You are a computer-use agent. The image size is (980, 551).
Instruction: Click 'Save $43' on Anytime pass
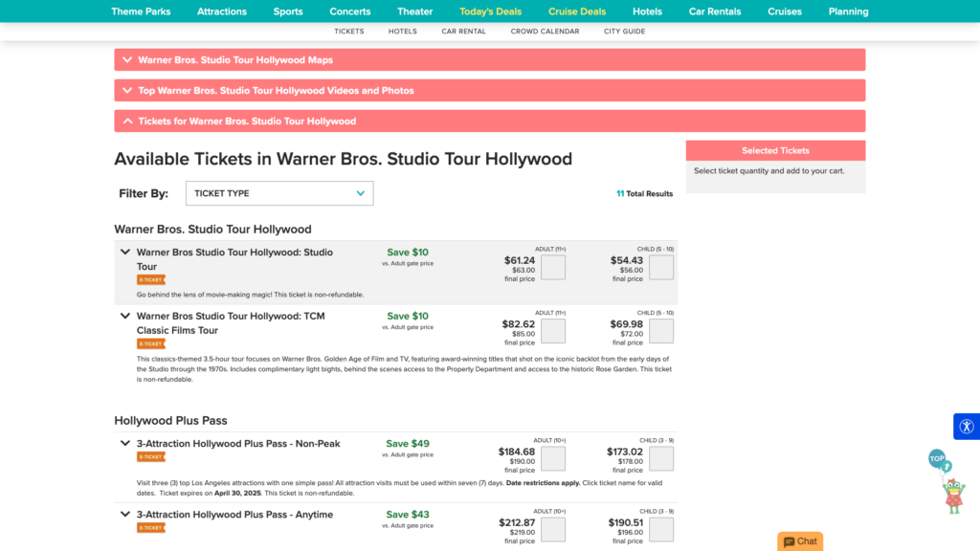pyautogui.click(x=408, y=515)
